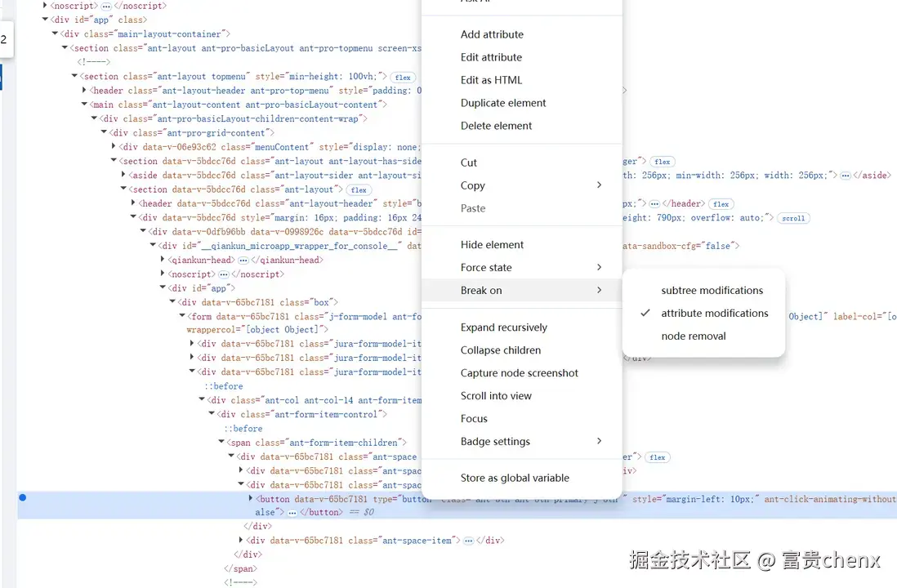Click the blue DOM breakpoint dot
Viewport: 897px width, 588px height.
[22, 497]
